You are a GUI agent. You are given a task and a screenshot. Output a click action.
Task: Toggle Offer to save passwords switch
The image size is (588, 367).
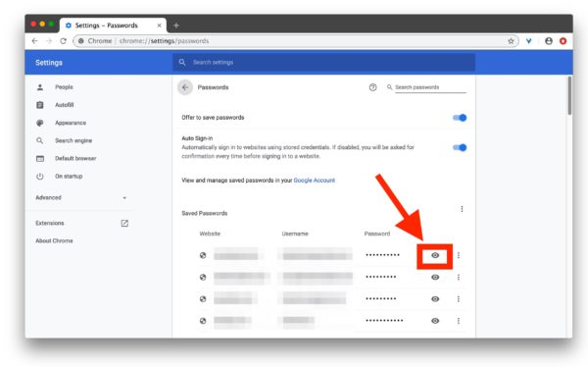coord(460,118)
